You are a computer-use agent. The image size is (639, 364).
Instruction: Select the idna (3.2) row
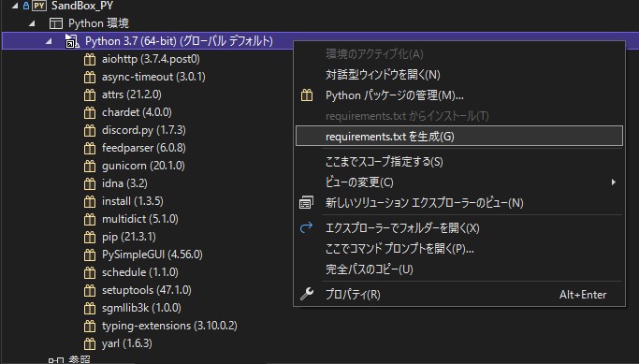point(124,183)
